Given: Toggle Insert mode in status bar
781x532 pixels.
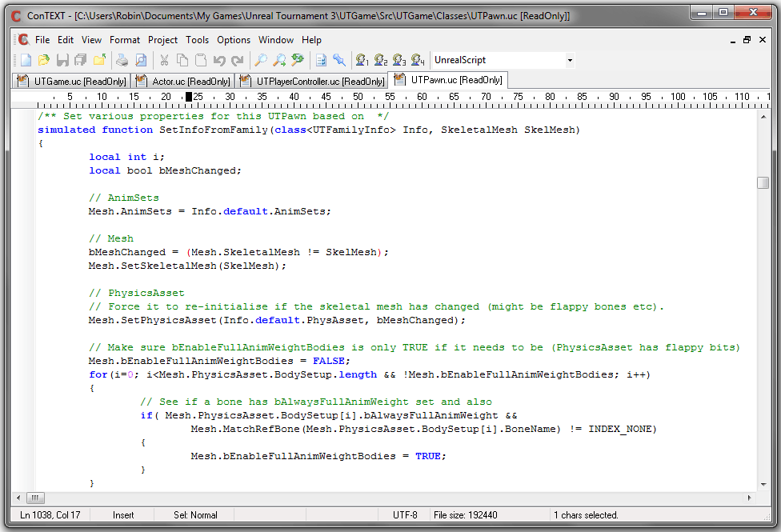Looking at the screenshot, I should (123, 515).
